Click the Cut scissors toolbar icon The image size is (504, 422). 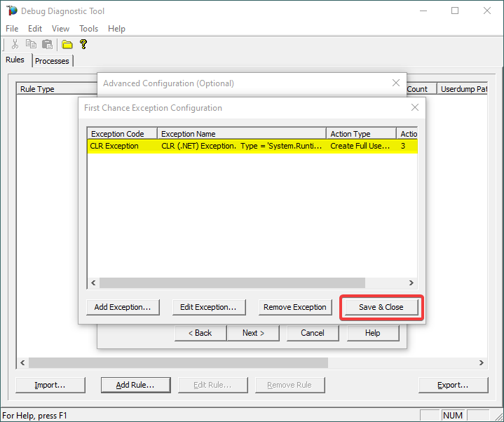(x=15, y=44)
